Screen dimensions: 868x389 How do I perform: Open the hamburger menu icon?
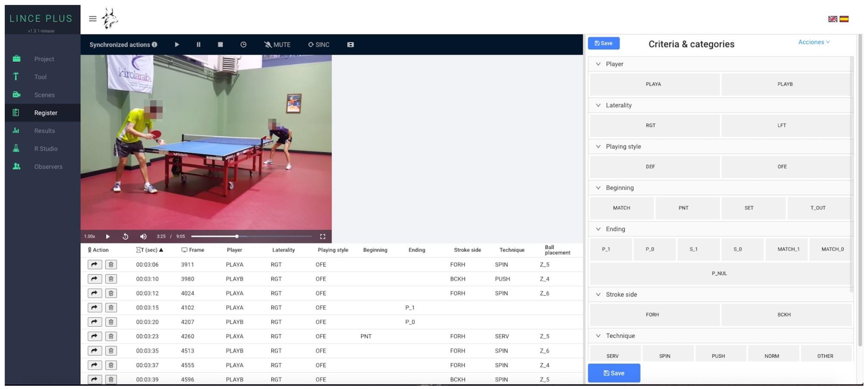click(93, 18)
